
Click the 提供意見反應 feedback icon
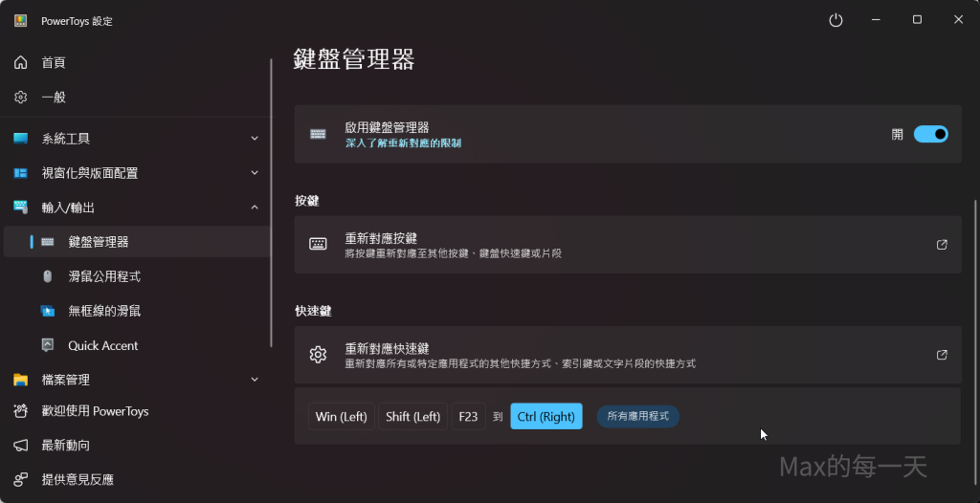tap(21, 479)
